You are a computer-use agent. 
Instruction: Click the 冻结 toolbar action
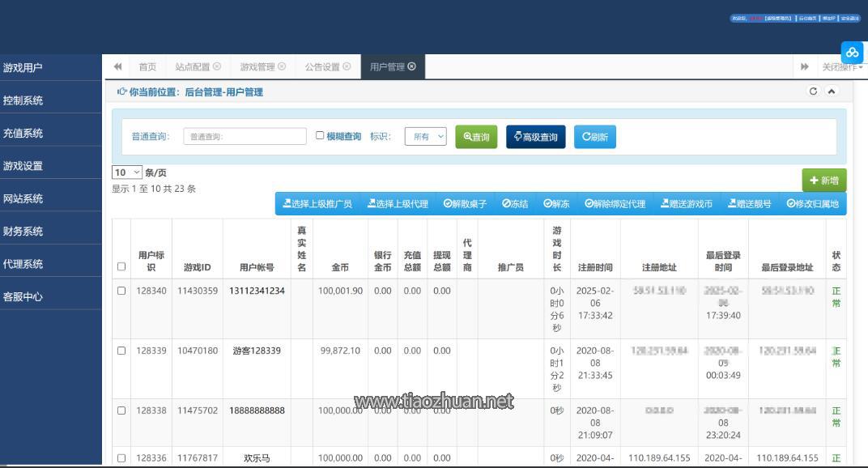pyautogui.click(x=515, y=204)
